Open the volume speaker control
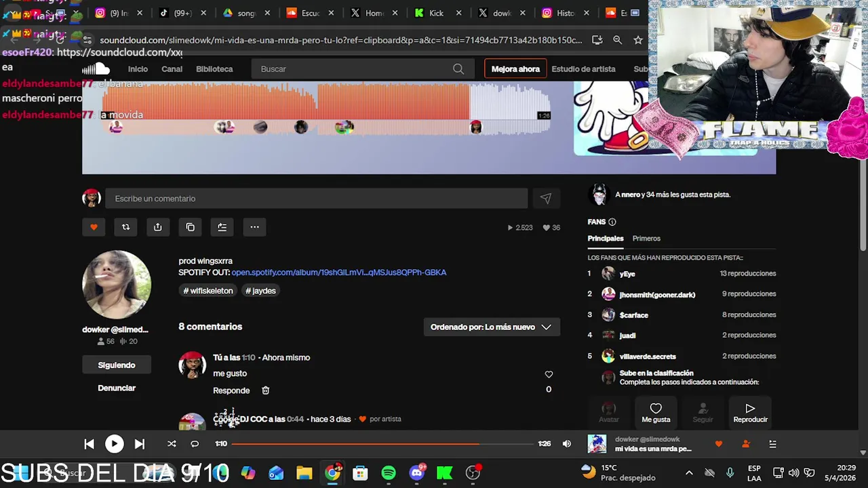Image resolution: width=868 pixels, height=488 pixels. click(x=567, y=444)
